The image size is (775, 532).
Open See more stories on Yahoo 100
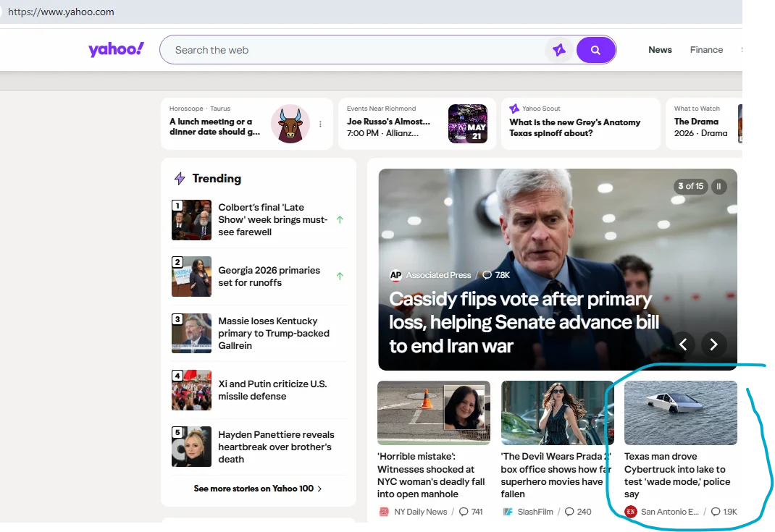pos(258,489)
